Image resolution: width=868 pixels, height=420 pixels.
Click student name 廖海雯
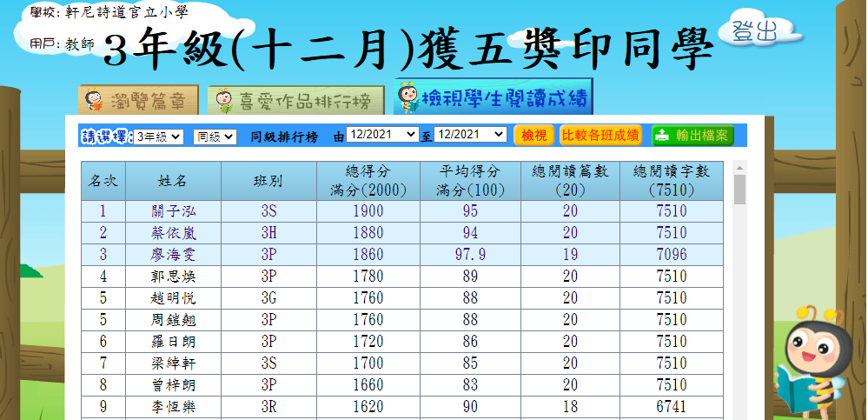173,255
